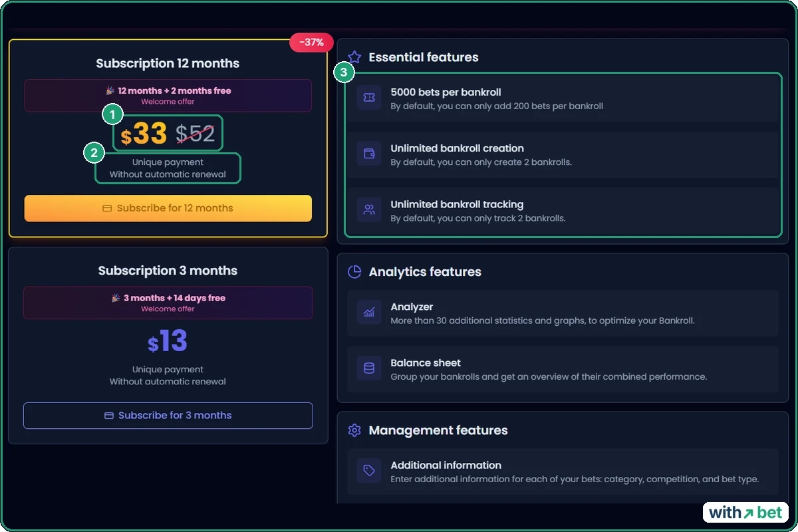Click the chart icon next to Analyzer

pos(369,313)
